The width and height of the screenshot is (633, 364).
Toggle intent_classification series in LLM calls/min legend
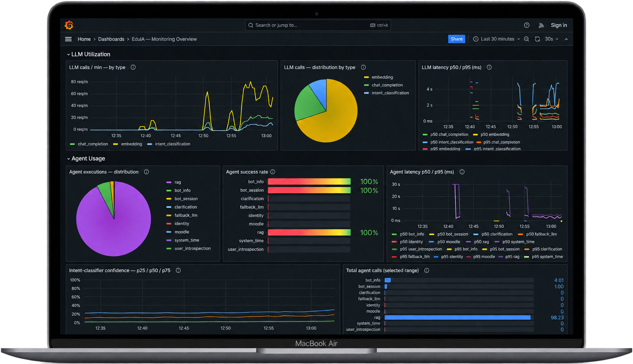(x=173, y=144)
